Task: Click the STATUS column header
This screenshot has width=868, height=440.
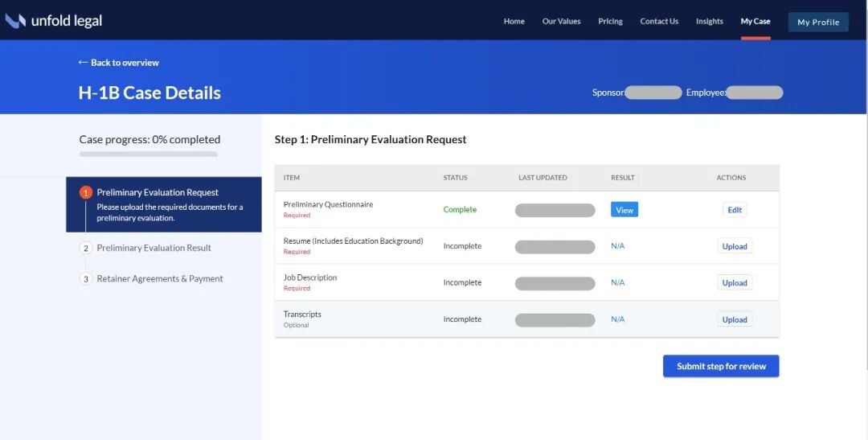Action: 455,178
